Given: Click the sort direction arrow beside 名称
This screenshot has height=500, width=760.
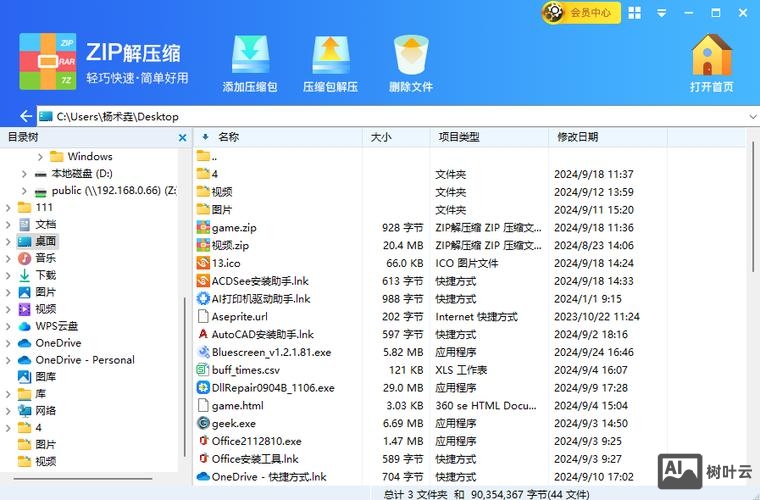Looking at the screenshot, I should click(x=205, y=137).
